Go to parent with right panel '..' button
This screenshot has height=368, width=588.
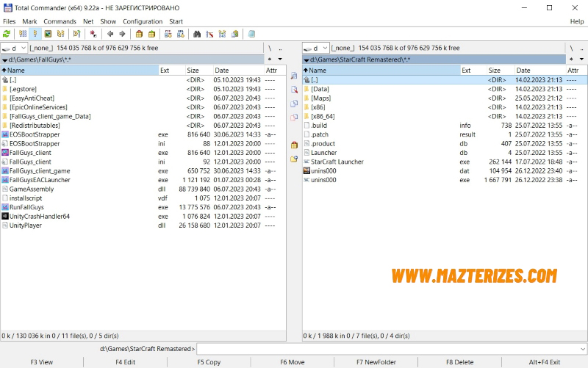click(x=581, y=48)
